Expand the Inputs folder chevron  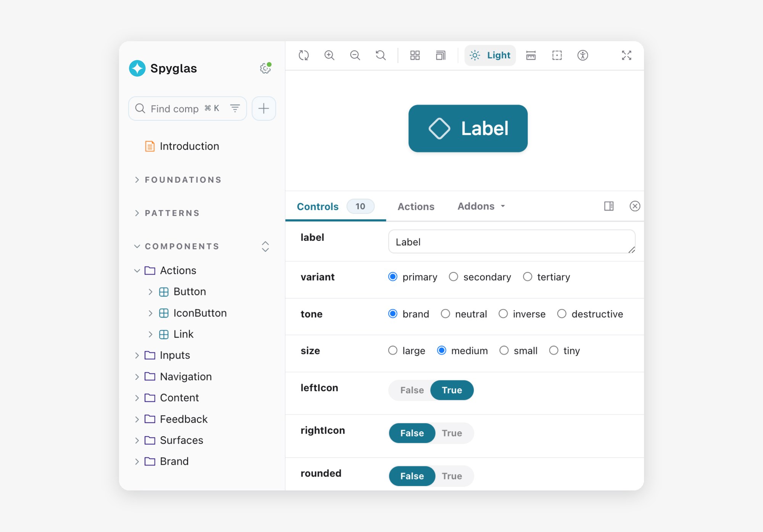(x=137, y=355)
